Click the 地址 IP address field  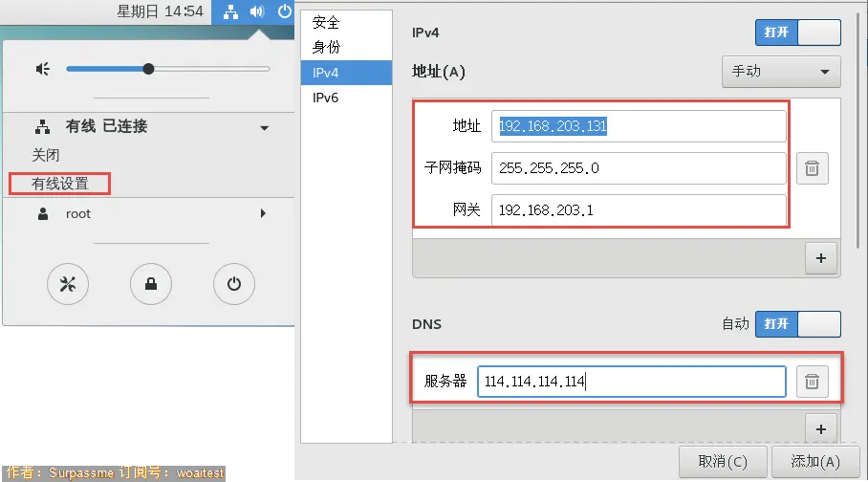639,126
